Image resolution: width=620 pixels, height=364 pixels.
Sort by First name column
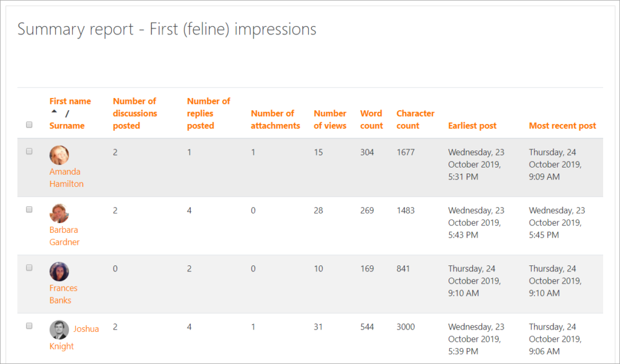point(70,101)
